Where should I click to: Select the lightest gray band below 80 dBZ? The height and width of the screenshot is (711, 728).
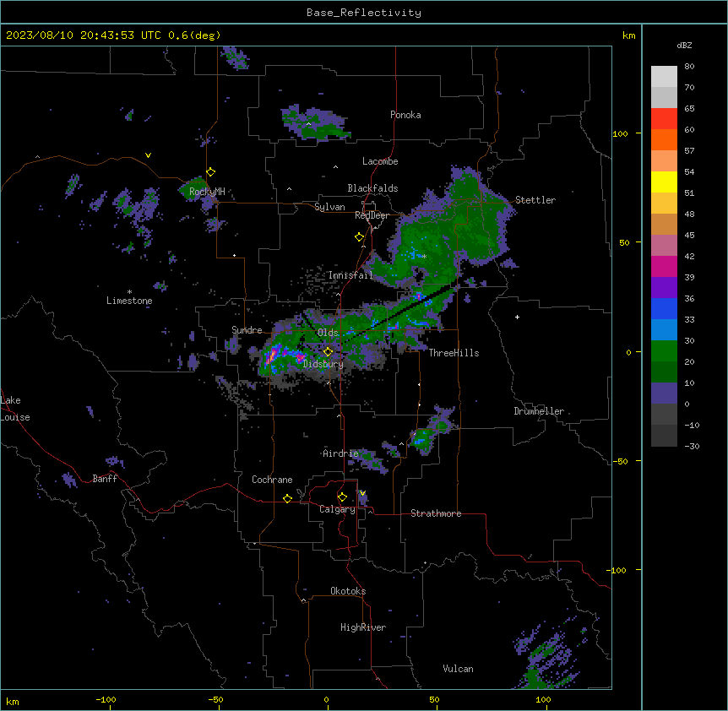click(664, 77)
